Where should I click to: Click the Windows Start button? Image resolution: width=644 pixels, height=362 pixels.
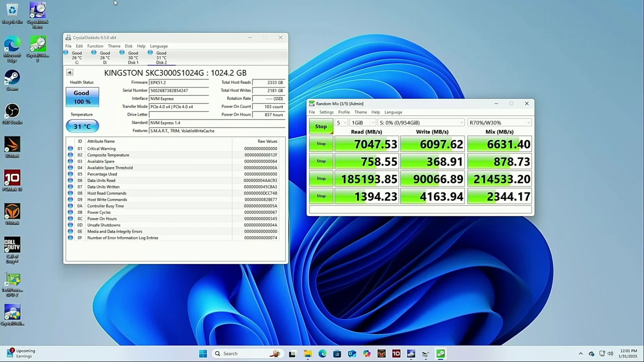coord(203,354)
